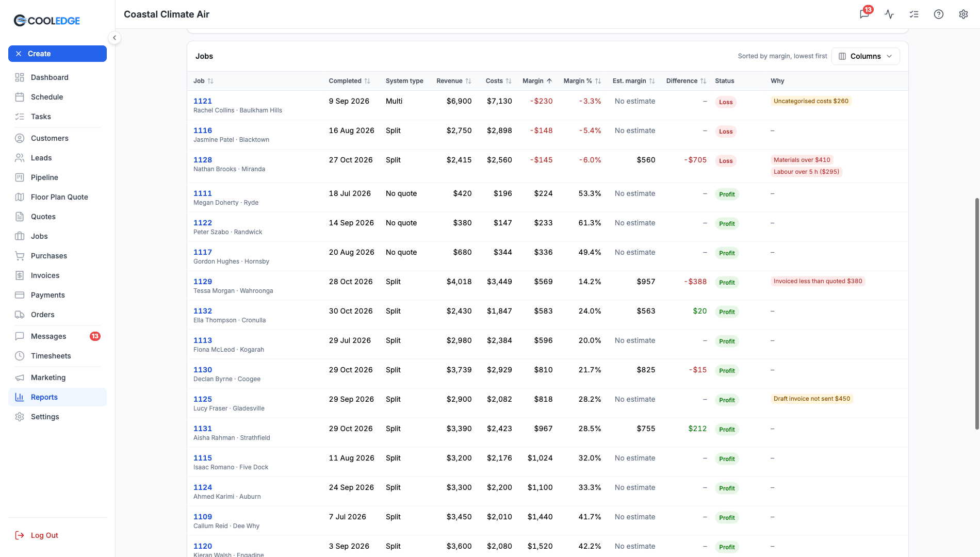The image size is (980, 557).
Task: Toggle the Margin column sort arrow
Action: [549, 81]
